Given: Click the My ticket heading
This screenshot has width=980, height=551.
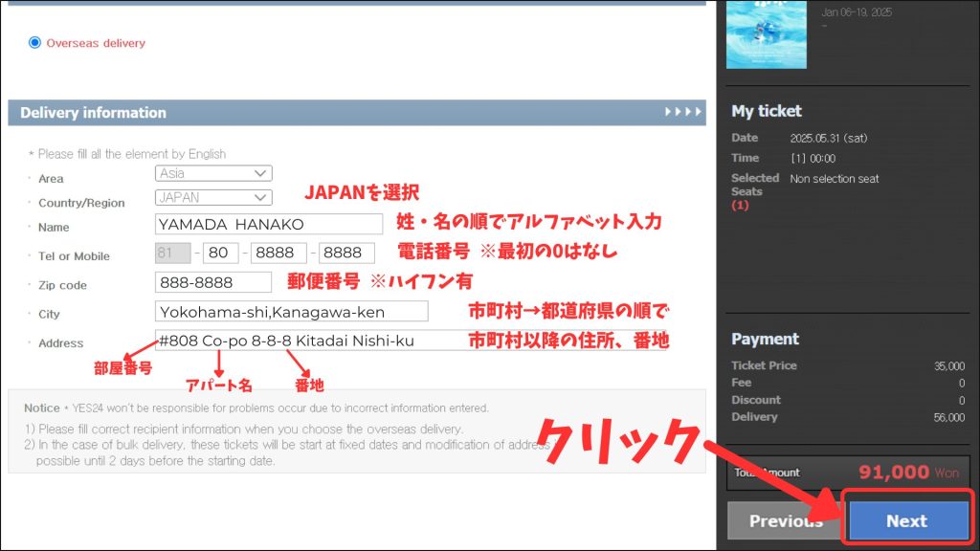Looking at the screenshot, I should tap(767, 111).
